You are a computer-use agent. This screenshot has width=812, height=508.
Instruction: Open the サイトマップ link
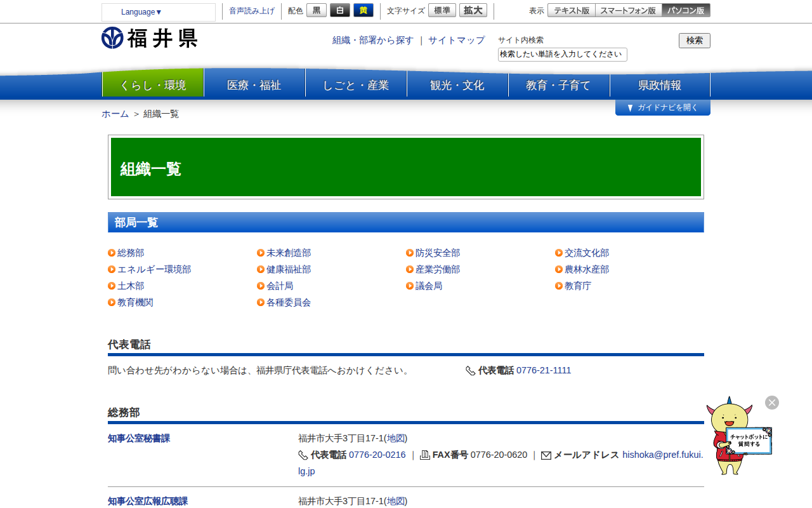456,40
